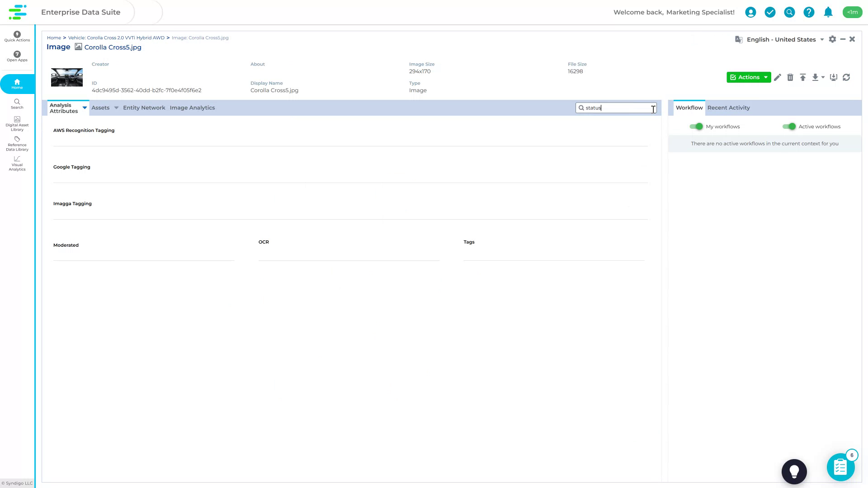Screen dimensions: 868x488
Task: Upload a new version via upload icon
Action: (x=803, y=77)
